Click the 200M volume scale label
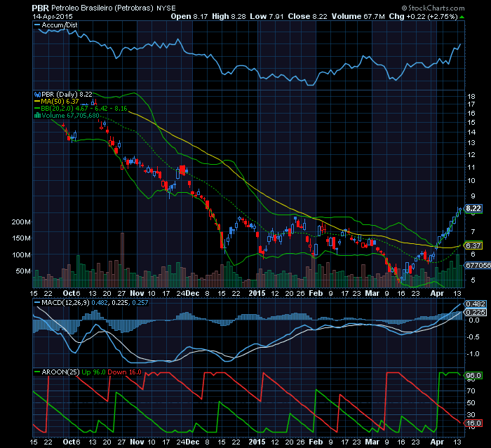 point(21,222)
